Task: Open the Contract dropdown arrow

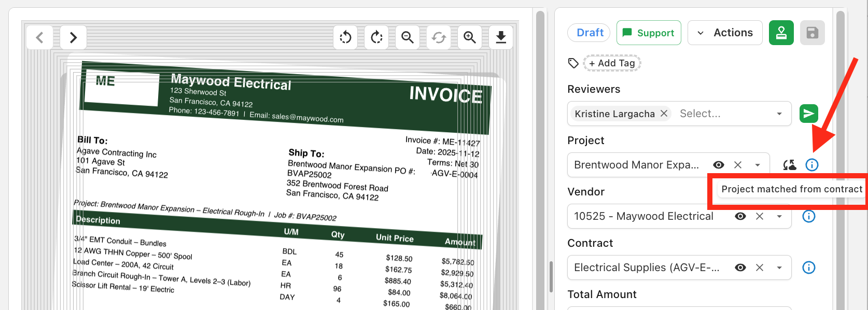Action: (779, 268)
